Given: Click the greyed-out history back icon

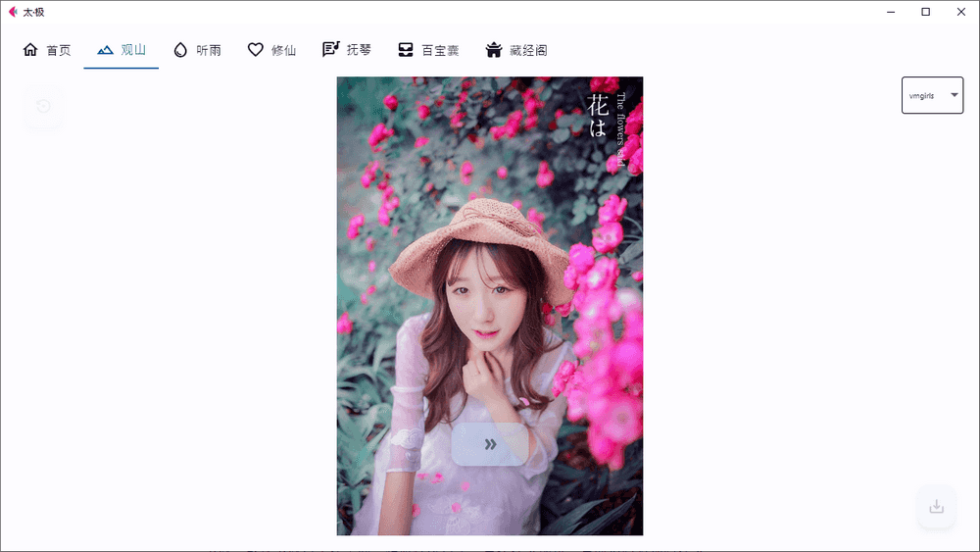Looking at the screenshot, I should point(43,106).
